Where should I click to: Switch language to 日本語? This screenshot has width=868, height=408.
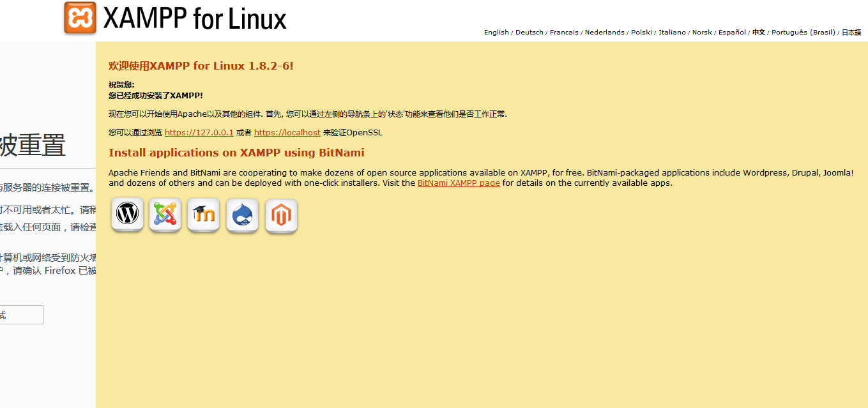(x=851, y=33)
